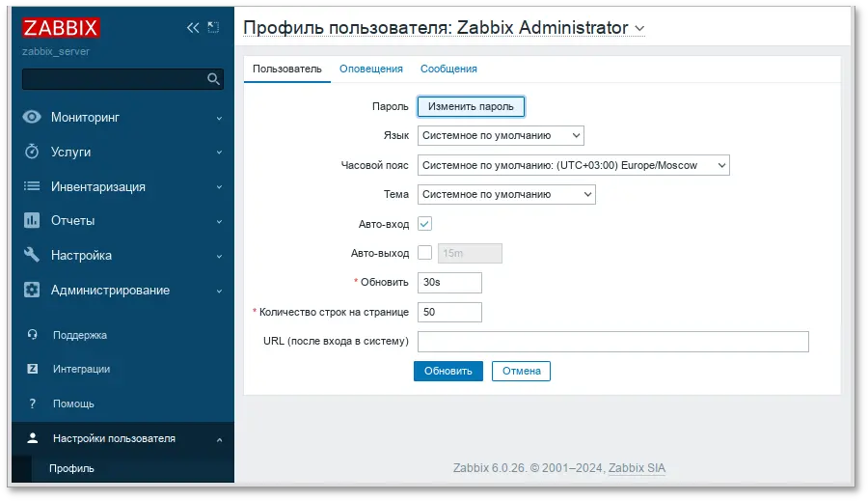The height and width of the screenshot is (501, 868).
Task: Click the disabled 15m auto-logout field
Action: point(470,253)
